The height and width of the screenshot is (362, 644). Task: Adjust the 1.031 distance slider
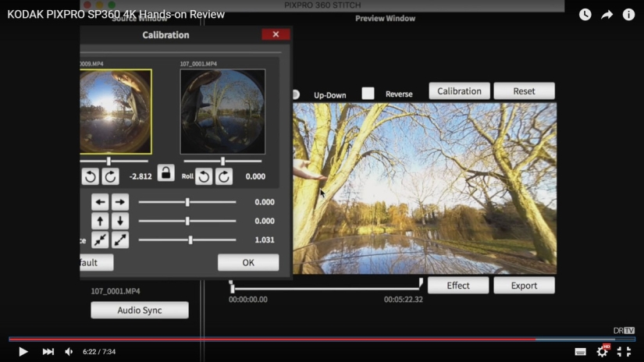190,240
